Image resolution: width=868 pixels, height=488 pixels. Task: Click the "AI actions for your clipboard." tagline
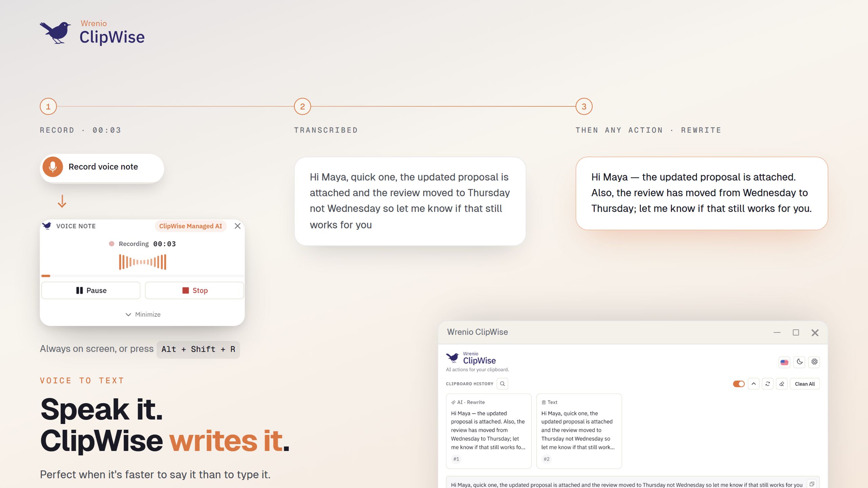coord(477,370)
